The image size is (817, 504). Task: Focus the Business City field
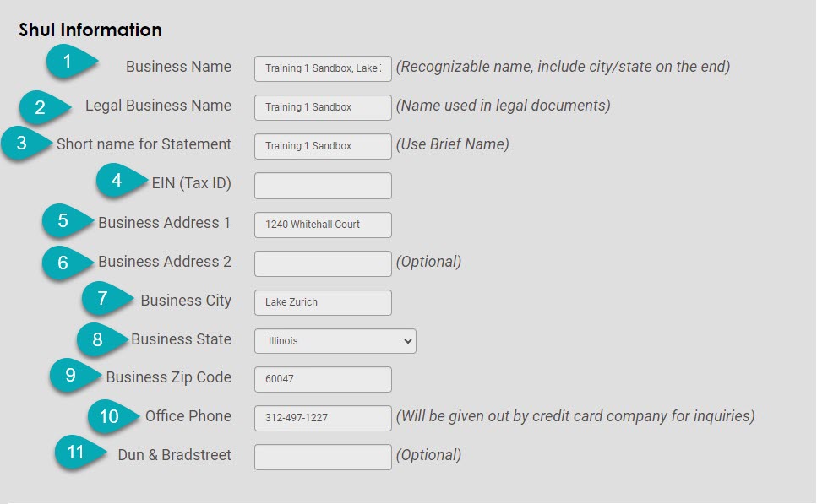click(323, 302)
